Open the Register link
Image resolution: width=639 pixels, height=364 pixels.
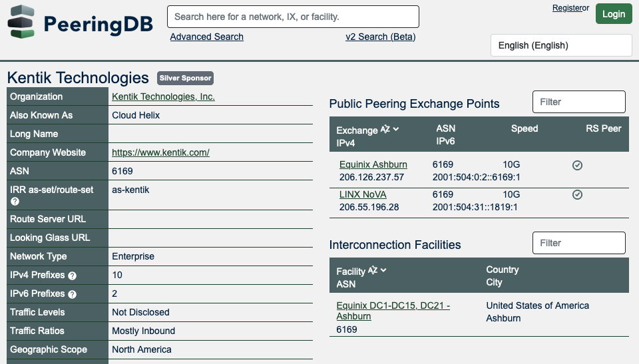pos(566,8)
